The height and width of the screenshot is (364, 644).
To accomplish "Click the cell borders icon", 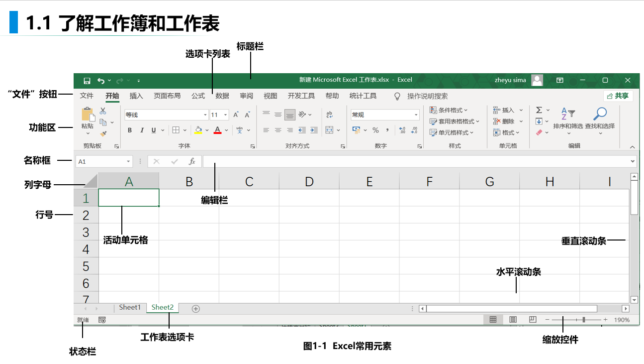I will (176, 130).
